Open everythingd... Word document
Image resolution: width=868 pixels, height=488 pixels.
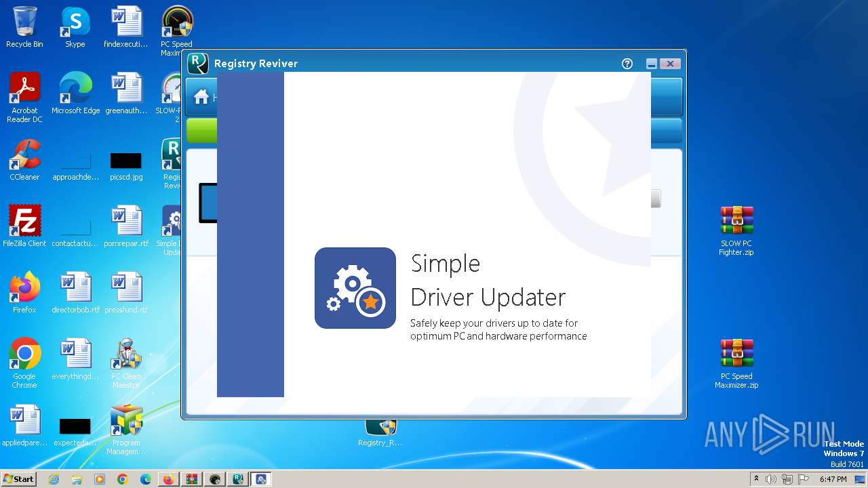[x=75, y=360]
